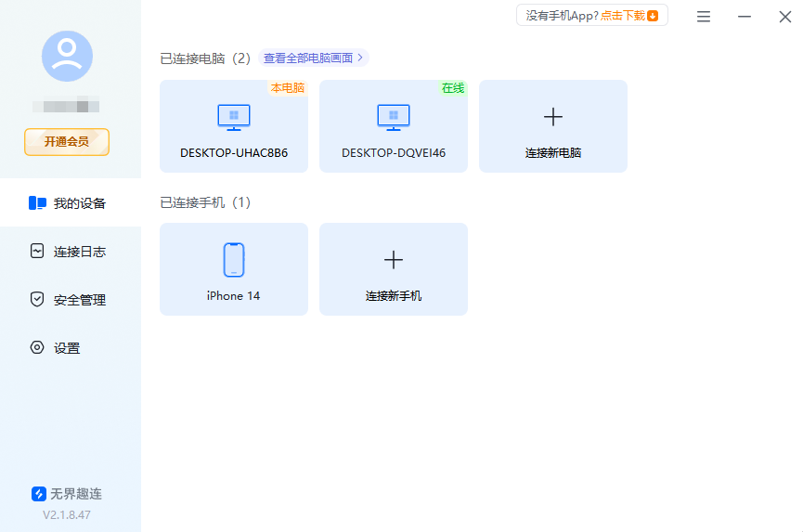
Task: Click the 本电脑 badge
Action: coord(288,88)
